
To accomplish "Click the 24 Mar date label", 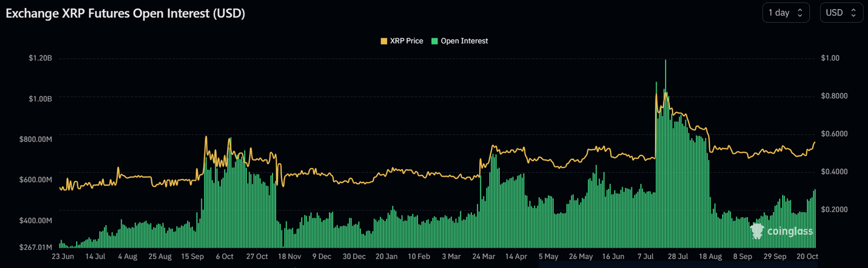I will [484, 257].
